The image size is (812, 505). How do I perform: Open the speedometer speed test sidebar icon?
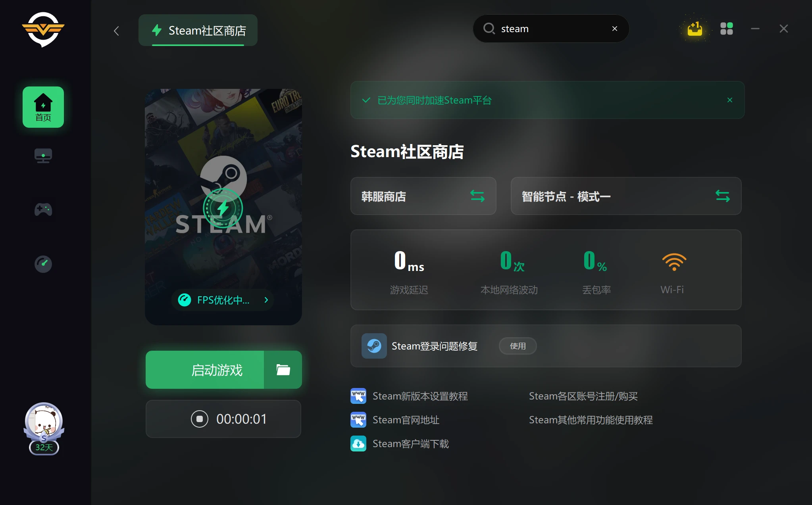coord(43,264)
